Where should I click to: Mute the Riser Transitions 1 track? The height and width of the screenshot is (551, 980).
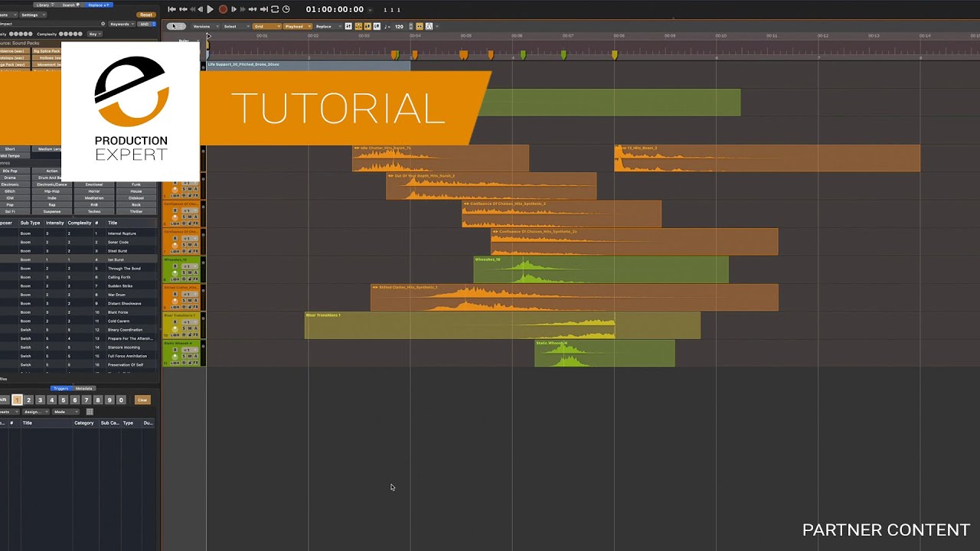[190, 328]
